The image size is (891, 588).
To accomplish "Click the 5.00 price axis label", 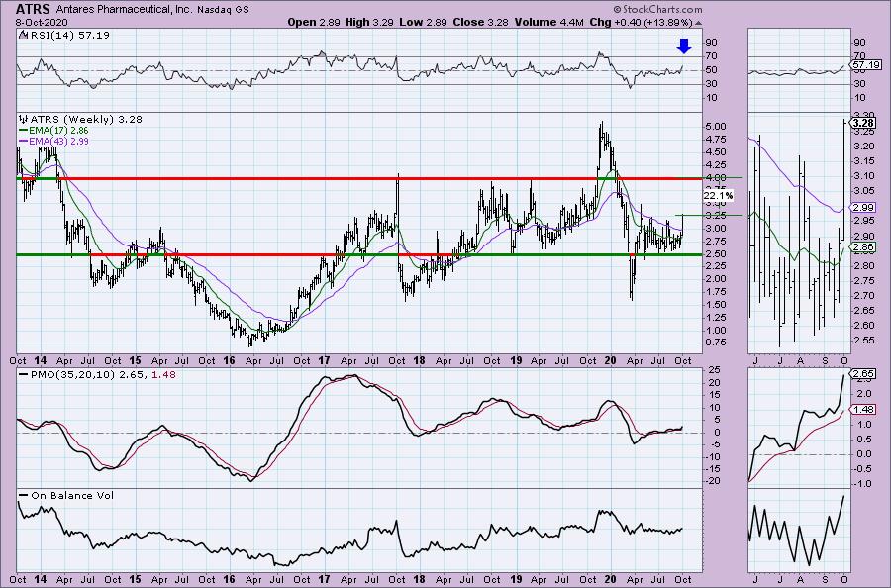I will coord(716,126).
